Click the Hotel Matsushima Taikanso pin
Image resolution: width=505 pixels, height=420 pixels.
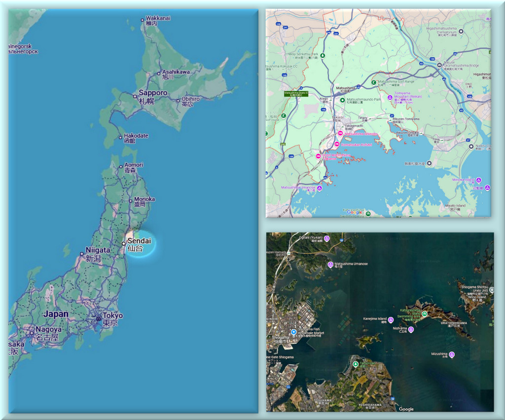pos(319,156)
